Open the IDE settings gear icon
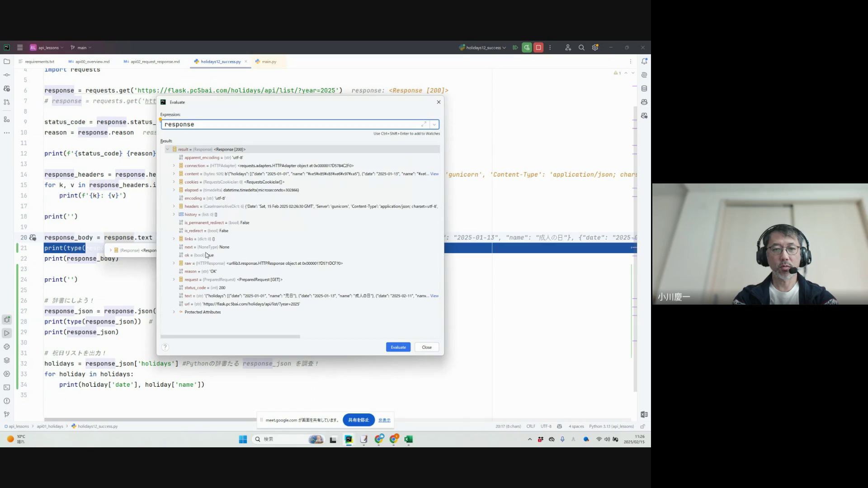Viewport: 868px width, 488px height. tap(595, 47)
